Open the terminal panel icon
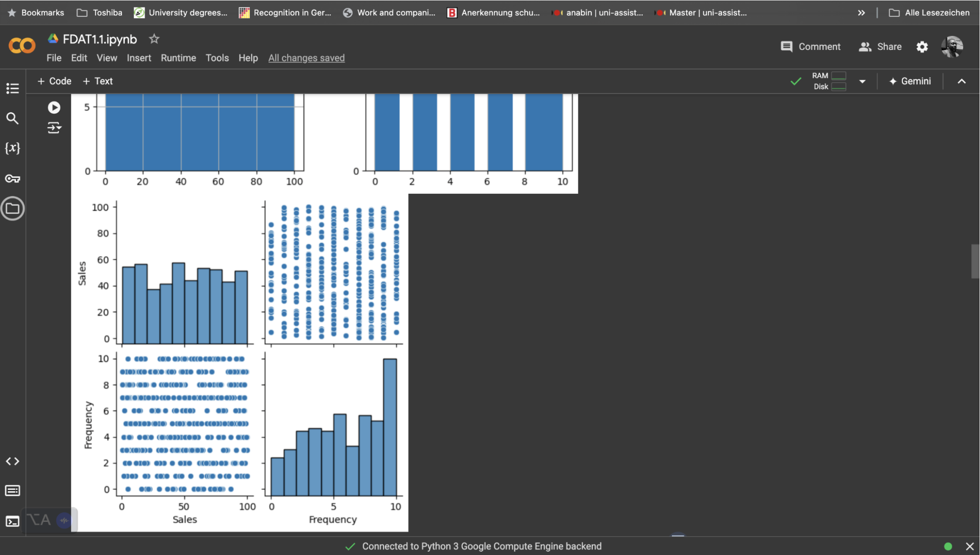The height and width of the screenshot is (555, 980). coord(13,521)
